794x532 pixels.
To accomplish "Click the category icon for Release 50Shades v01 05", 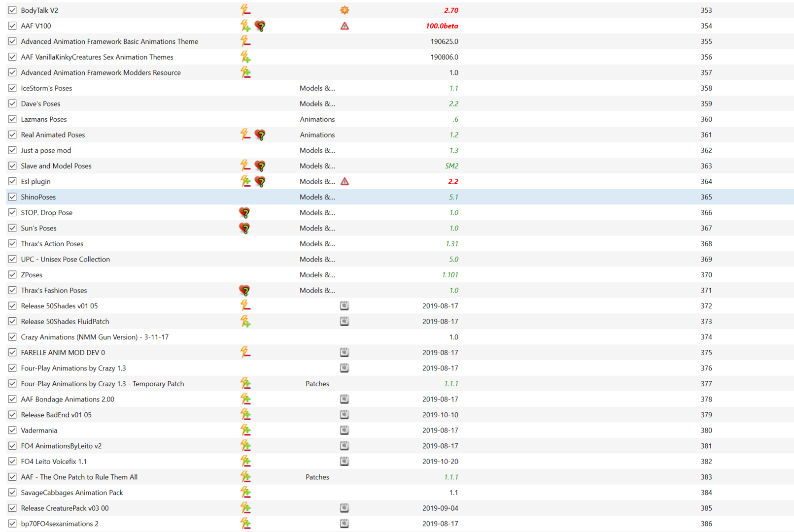I will point(345,305).
